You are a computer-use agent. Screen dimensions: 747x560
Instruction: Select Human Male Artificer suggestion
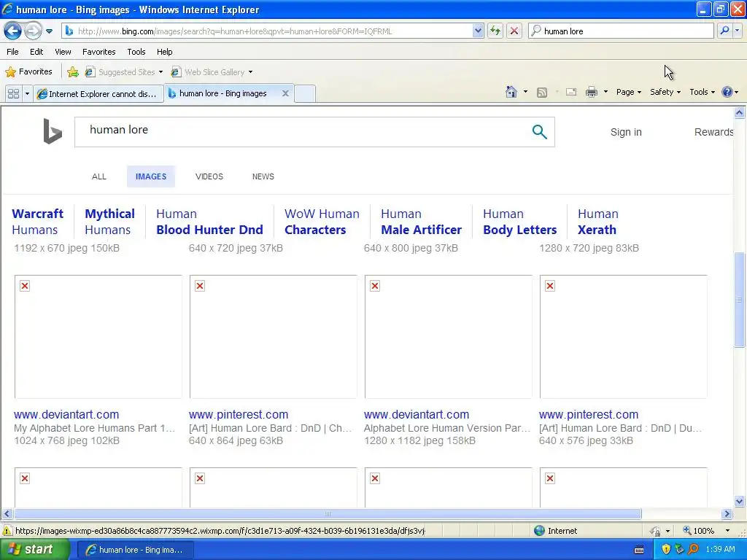[421, 222]
